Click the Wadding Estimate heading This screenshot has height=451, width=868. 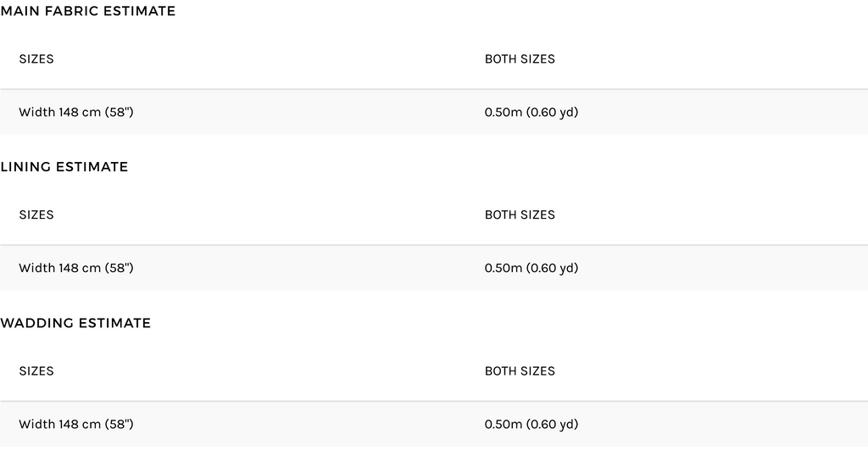point(75,323)
